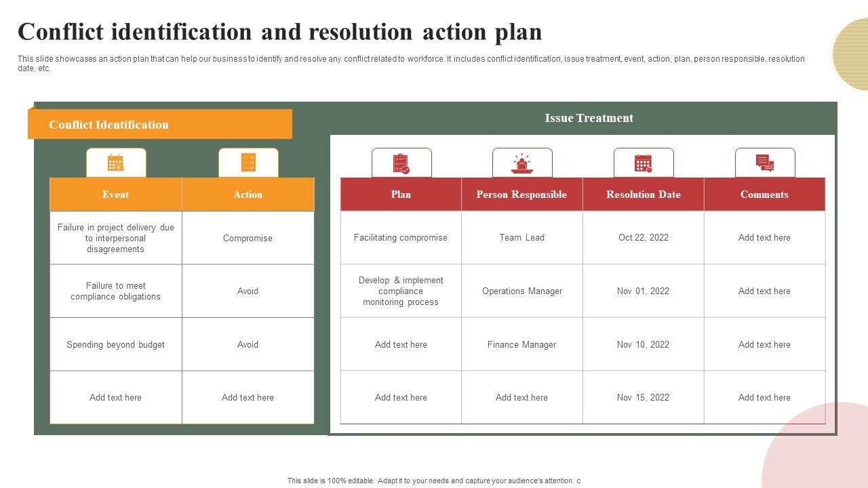
Task: Select the 'Nov 10, 2022' date cell
Action: click(644, 344)
